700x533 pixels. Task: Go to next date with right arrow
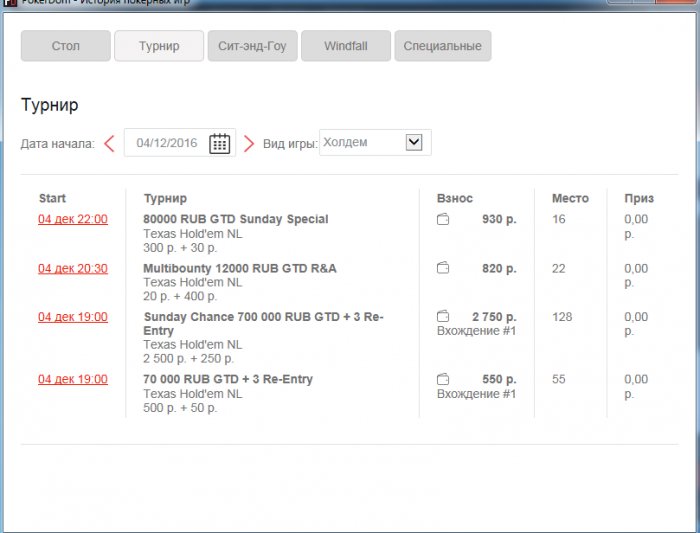(249, 144)
